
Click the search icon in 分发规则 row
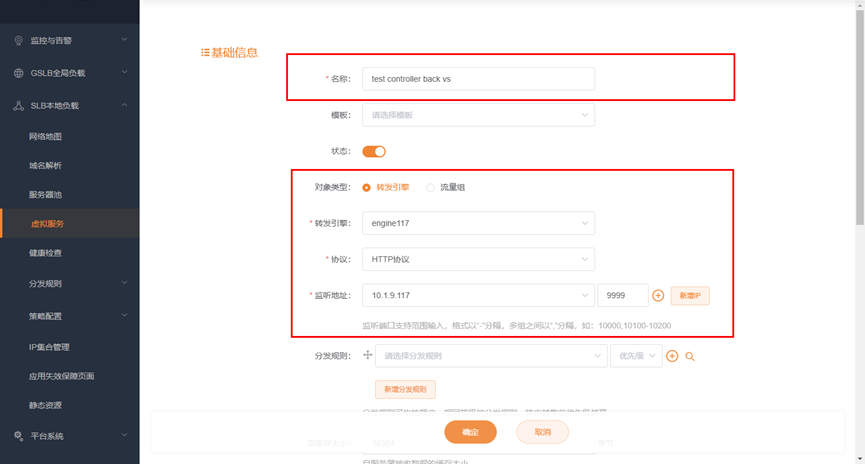(x=690, y=355)
